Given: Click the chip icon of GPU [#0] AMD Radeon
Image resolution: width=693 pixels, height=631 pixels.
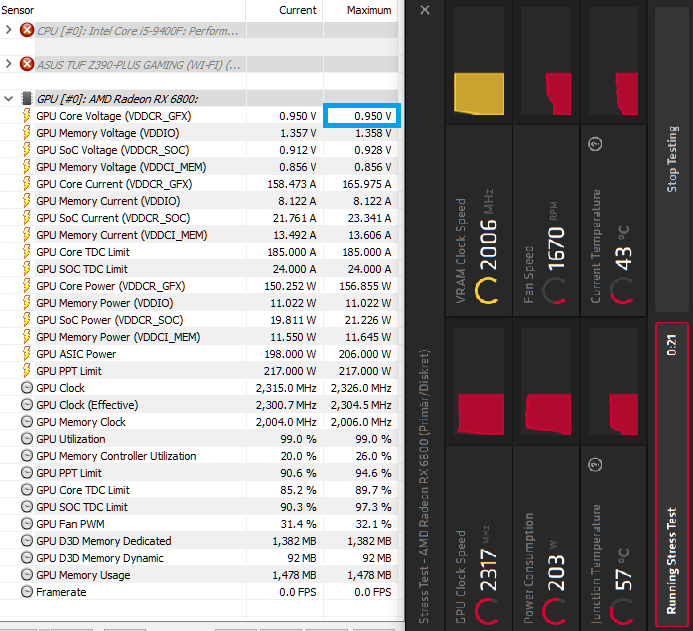Looking at the screenshot, I should tap(27, 98).
